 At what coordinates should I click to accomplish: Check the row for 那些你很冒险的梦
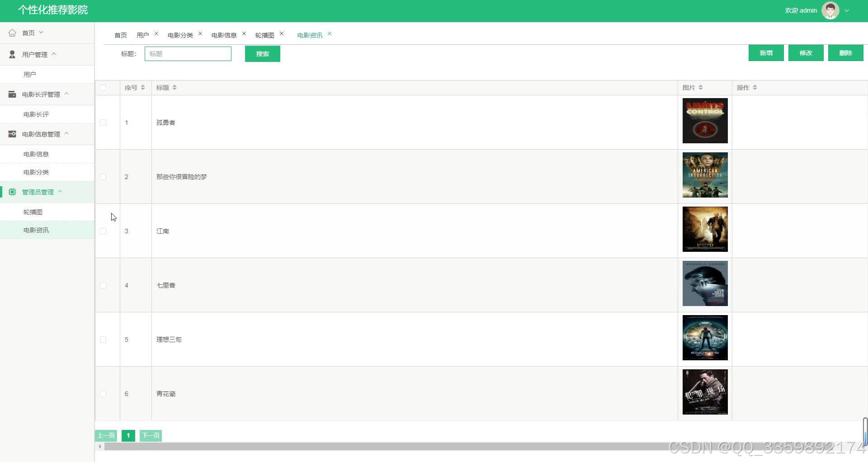coord(103,177)
